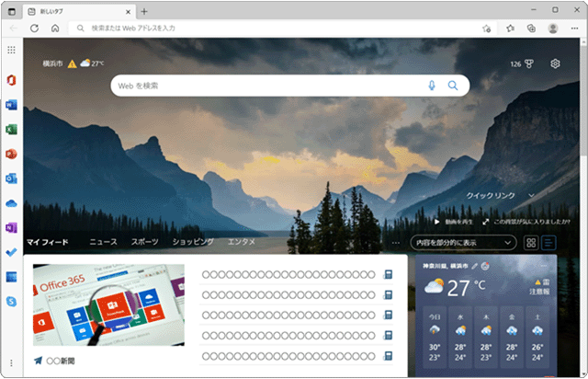Open the browser Settings and more menu
The image size is (588, 379).
(574, 29)
